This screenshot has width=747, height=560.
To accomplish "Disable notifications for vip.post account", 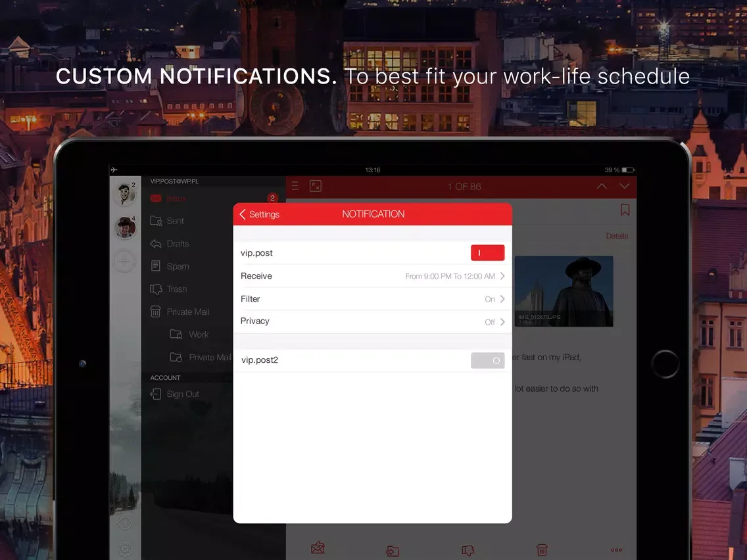I will (487, 252).
